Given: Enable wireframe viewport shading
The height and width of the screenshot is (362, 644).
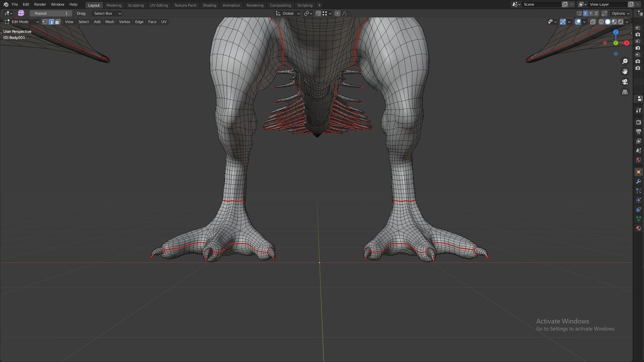Looking at the screenshot, I should click(x=601, y=22).
